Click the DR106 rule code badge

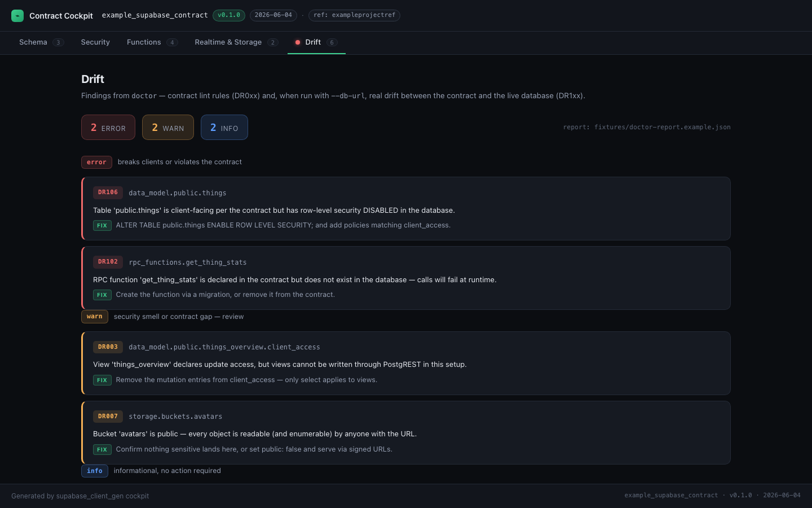108,192
